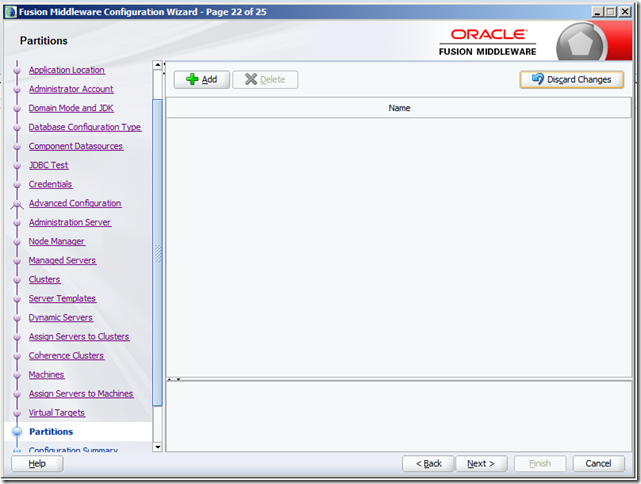
Task: Open the Coherence Clusters step
Action: (66, 356)
